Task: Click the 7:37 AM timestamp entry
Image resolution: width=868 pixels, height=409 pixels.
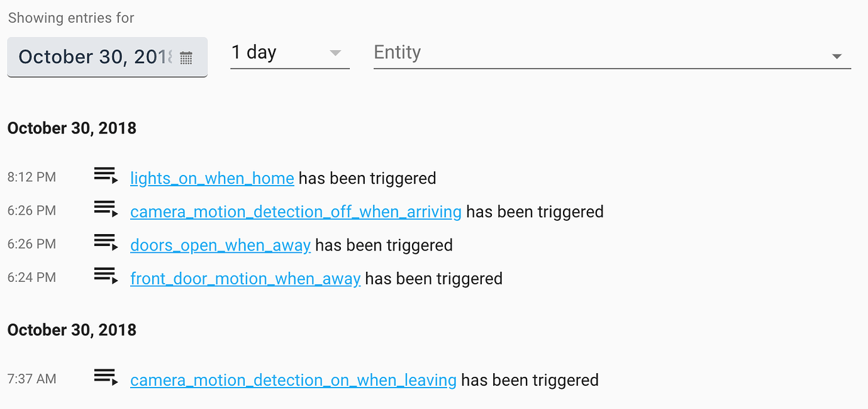Action: coord(31,379)
